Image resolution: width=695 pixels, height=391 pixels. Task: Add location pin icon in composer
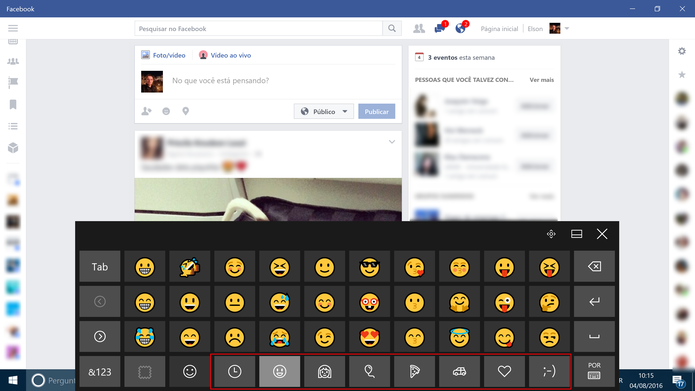point(186,111)
